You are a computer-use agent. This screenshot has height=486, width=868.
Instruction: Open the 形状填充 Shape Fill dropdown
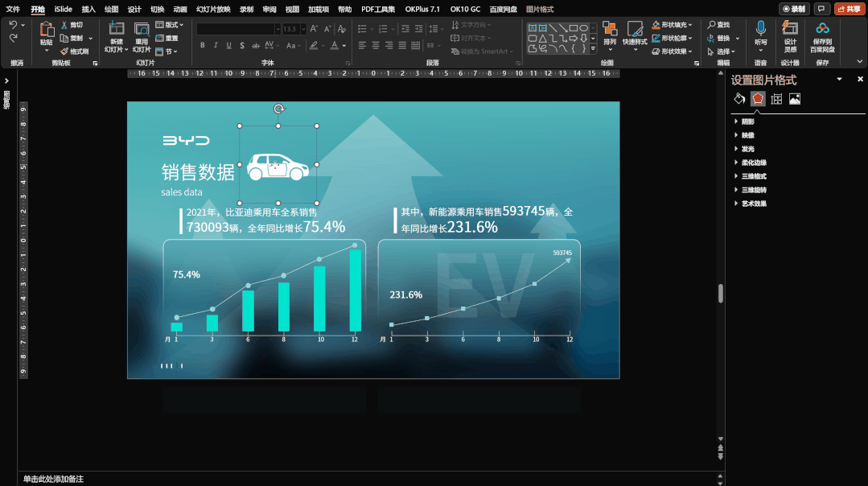tap(672, 25)
